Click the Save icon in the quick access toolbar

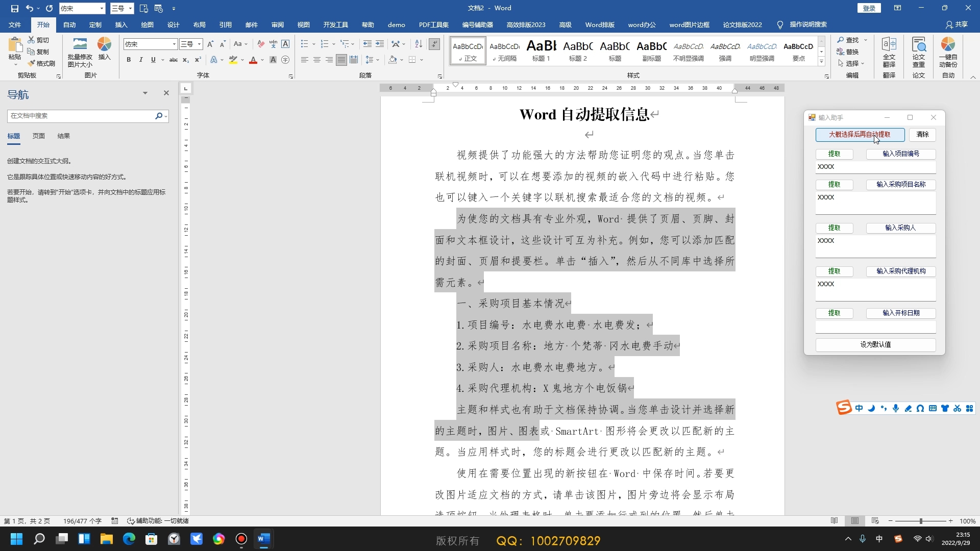15,8
